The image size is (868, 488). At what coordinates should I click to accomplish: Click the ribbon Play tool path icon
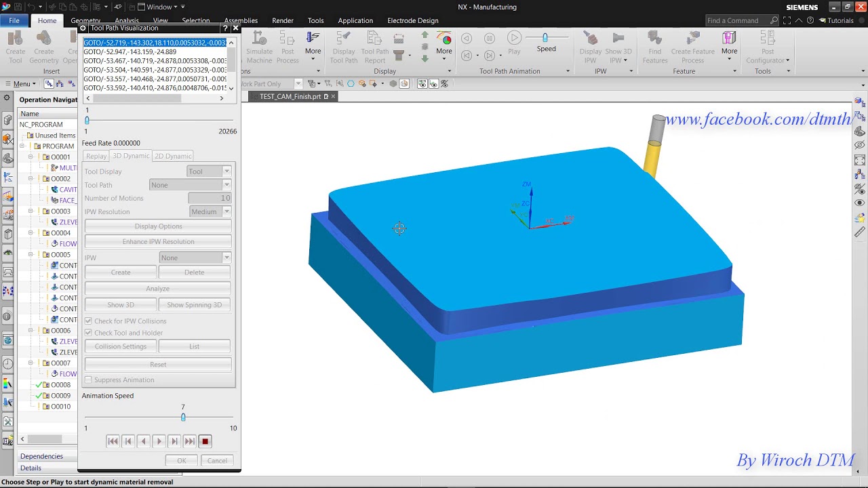[514, 38]
